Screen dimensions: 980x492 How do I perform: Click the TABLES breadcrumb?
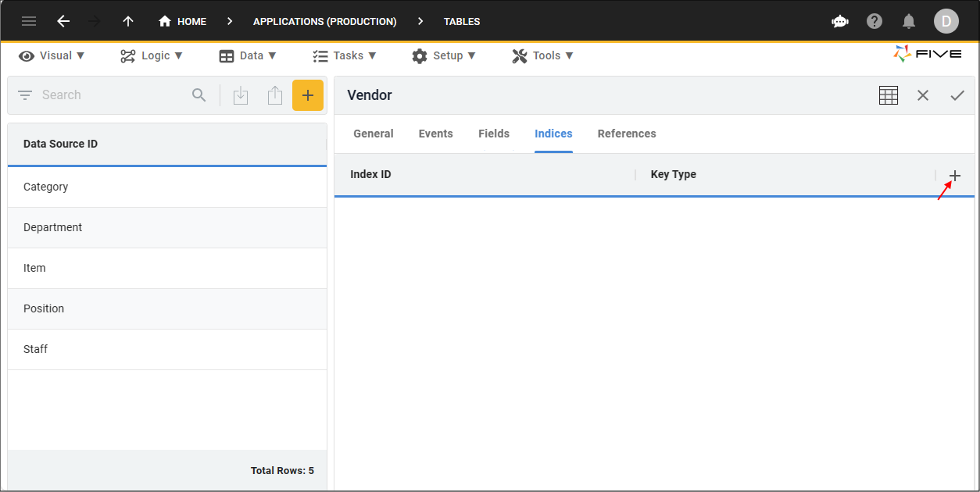point(462,21)
